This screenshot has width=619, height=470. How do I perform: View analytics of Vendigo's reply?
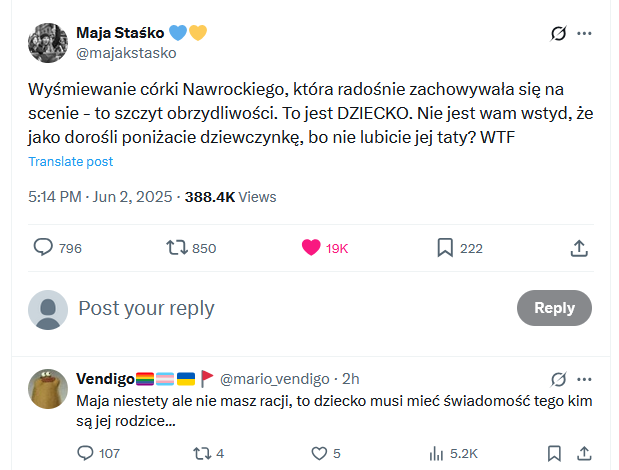point(436,453)
